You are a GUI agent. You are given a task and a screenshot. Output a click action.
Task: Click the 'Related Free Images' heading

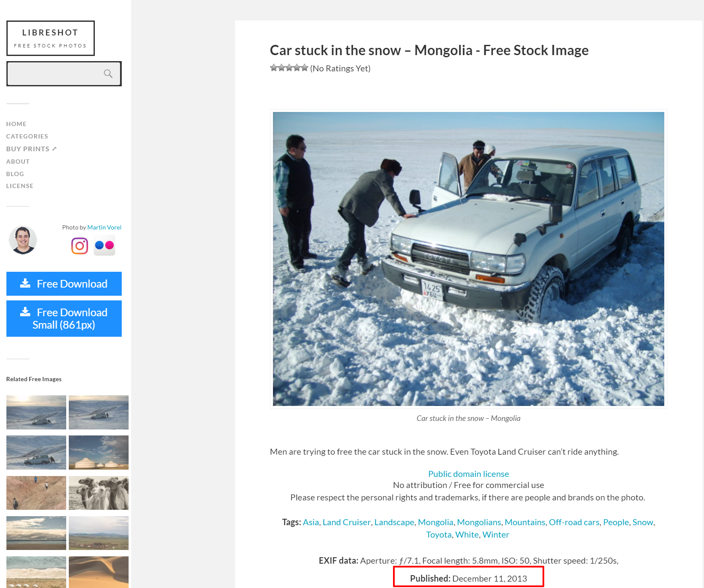click(34, 379)
